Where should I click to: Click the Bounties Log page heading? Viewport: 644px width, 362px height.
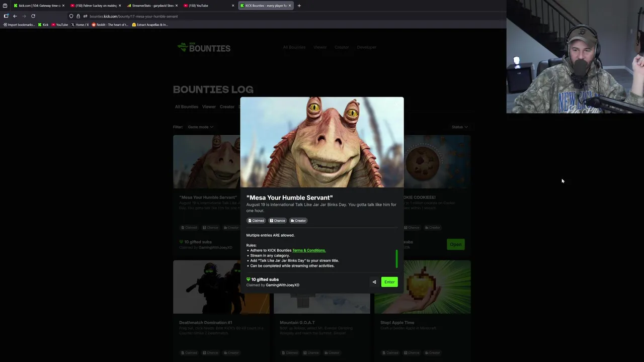[213, 89]
